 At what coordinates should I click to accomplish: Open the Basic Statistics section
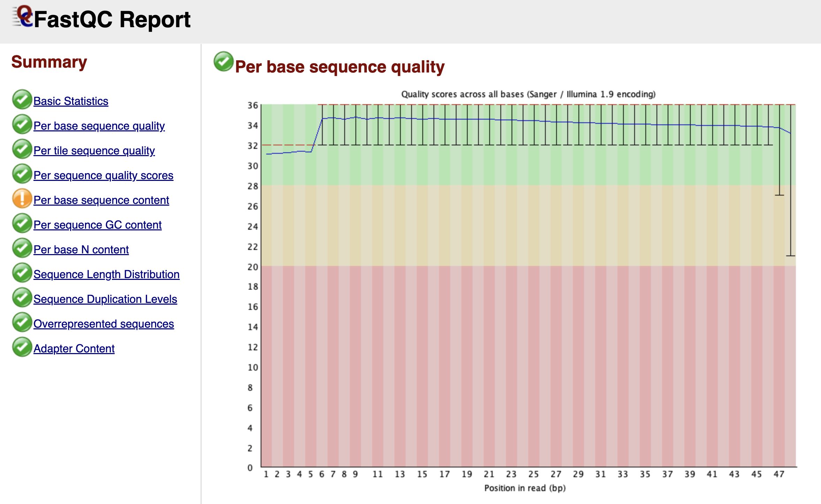(x=71, y=101)
